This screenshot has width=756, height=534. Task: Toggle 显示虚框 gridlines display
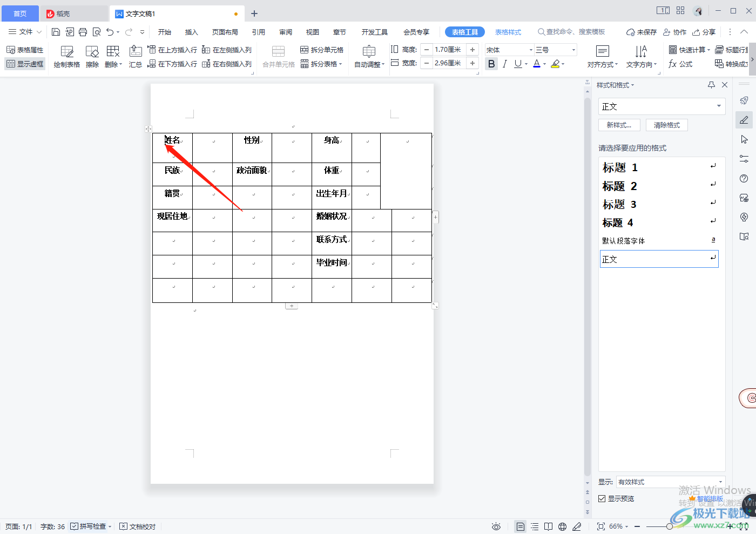click(25, 64)
